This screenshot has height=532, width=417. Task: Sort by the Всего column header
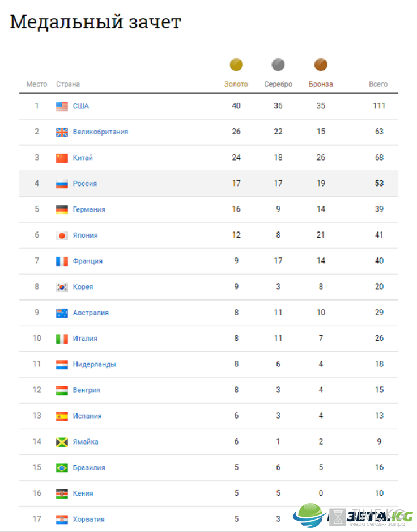pyautogui.click(x=378, y=84)
